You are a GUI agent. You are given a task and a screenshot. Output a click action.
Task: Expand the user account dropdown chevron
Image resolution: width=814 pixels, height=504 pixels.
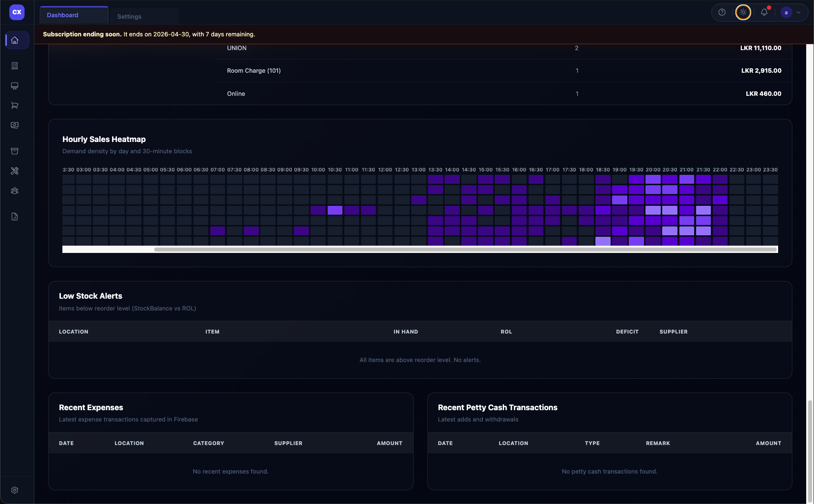(798, 12)
